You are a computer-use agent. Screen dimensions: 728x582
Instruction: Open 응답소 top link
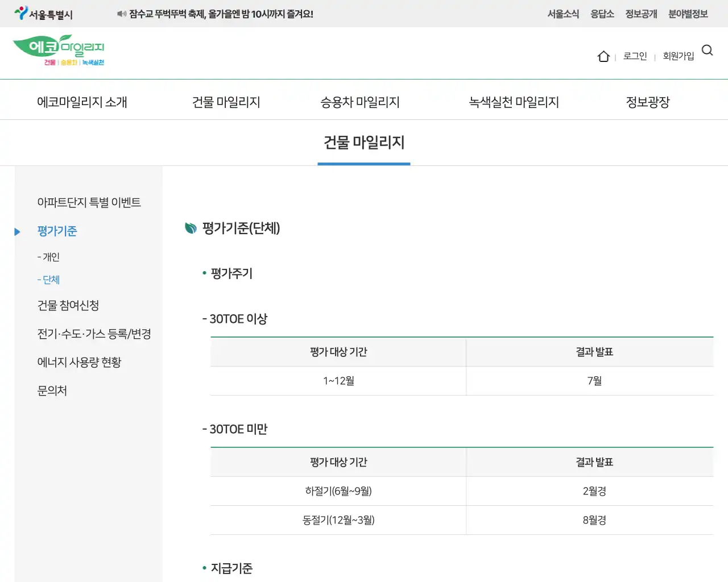[602, 14]
